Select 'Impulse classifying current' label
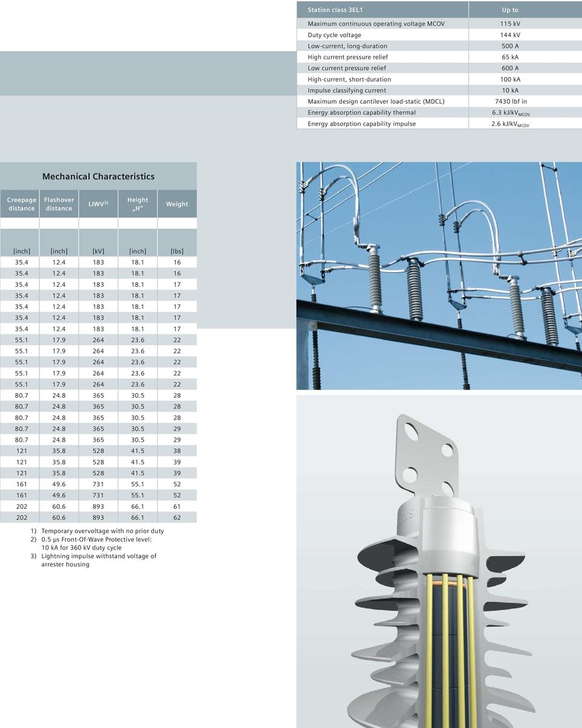 [347, 90]
